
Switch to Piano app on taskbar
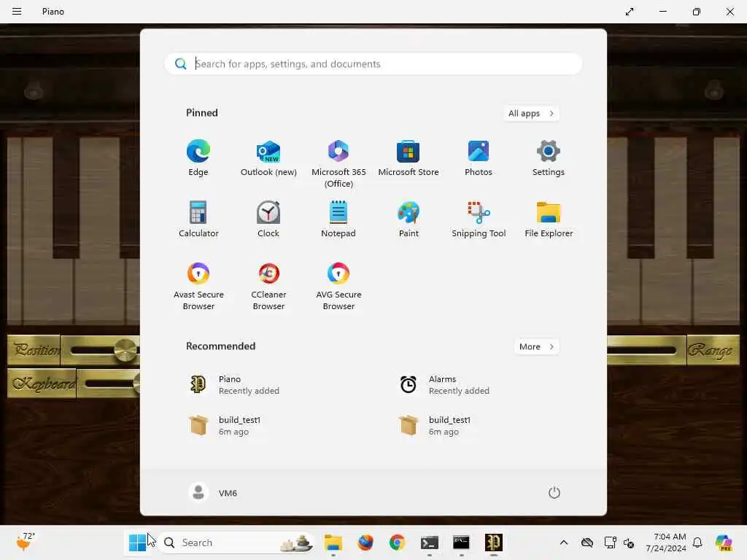(494, 542)
